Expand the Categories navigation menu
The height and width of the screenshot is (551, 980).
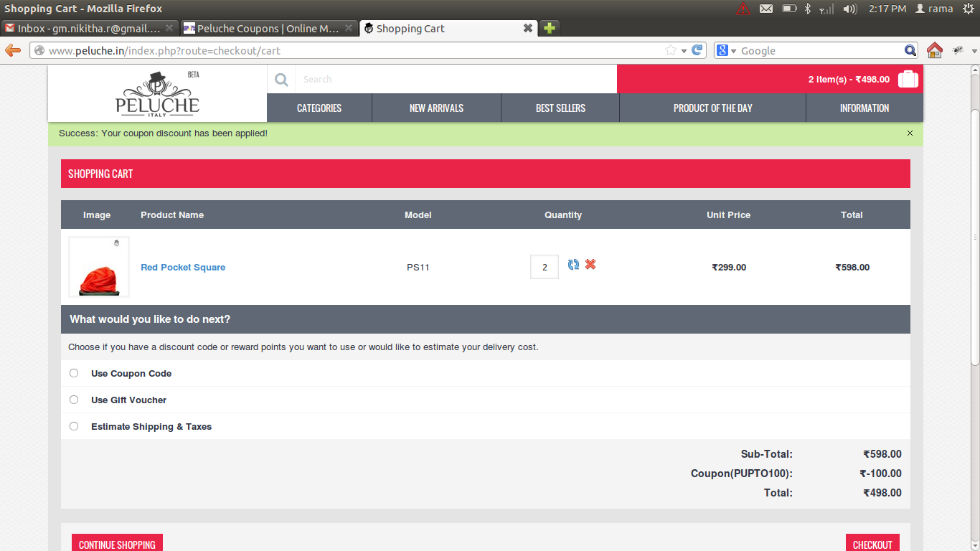(x=319, y=108)
